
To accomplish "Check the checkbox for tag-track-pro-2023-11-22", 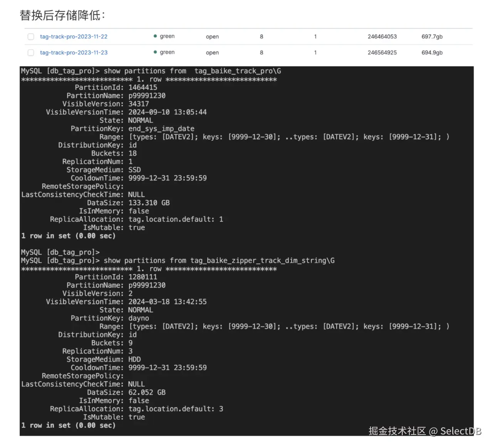I will point(31,37).
